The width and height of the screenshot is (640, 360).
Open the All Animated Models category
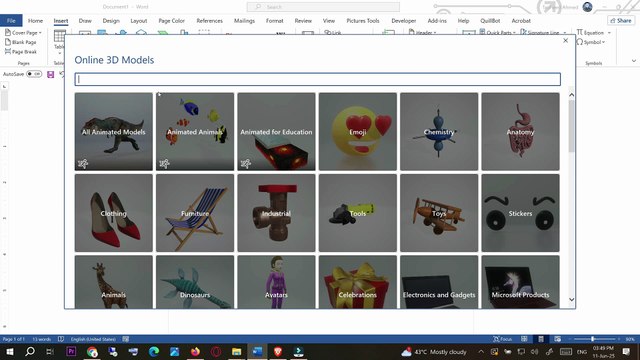tap(113, 131)
